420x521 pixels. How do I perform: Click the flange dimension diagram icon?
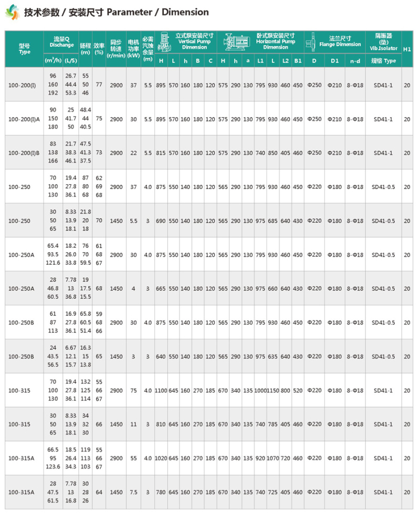(x=310, y=42)
